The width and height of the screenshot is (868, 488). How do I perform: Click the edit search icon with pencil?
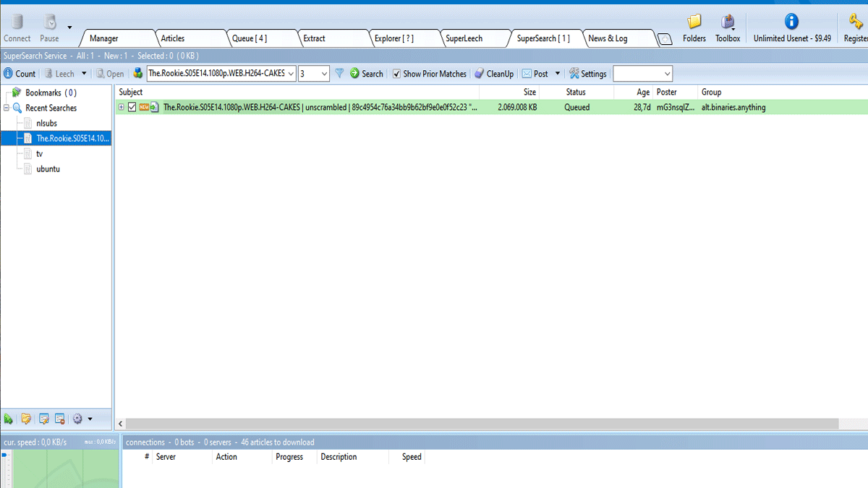coord(43,419)
